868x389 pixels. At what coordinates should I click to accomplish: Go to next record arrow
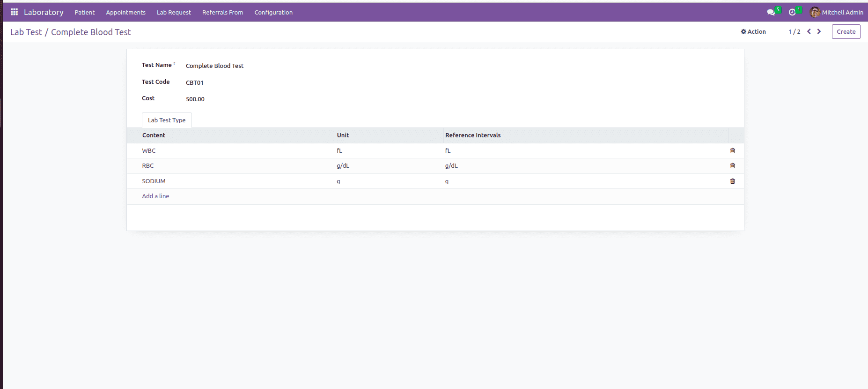coord(819,32)
